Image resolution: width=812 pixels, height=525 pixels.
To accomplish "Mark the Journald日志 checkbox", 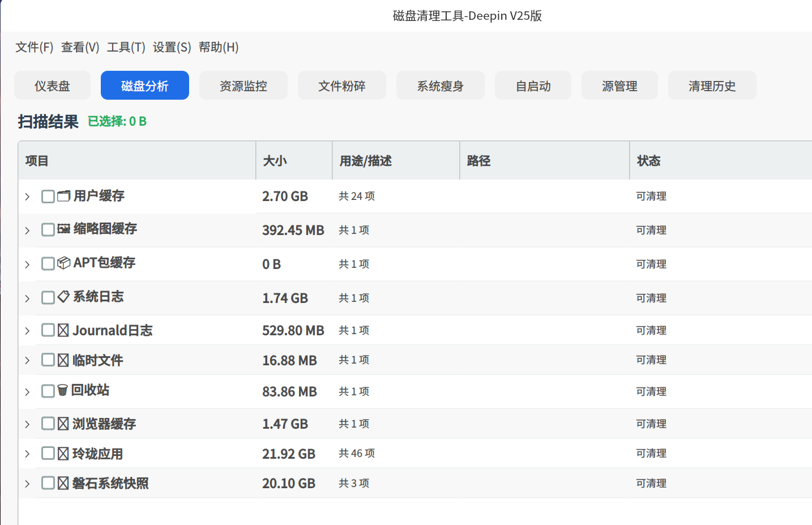I will pos(48,330).
